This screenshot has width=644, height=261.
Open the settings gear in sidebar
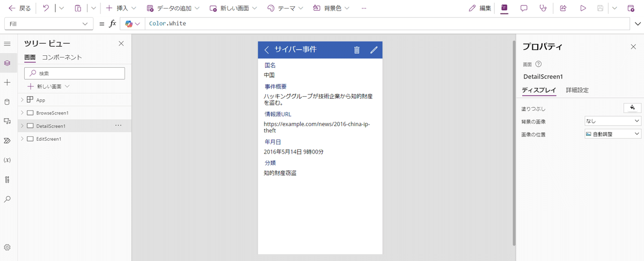(x=8, y=248)
